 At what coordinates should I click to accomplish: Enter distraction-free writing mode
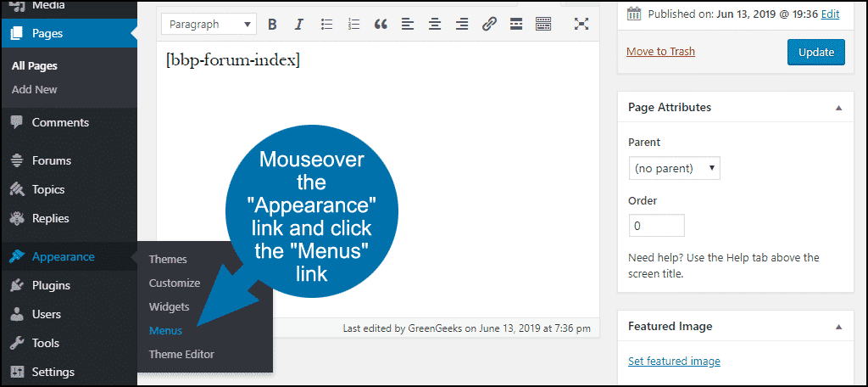[x=581, y=24]
